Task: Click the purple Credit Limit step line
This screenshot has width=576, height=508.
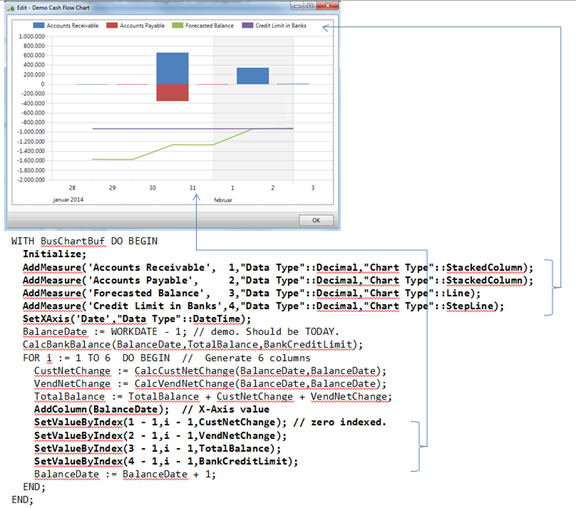Action: coord(193,129)
